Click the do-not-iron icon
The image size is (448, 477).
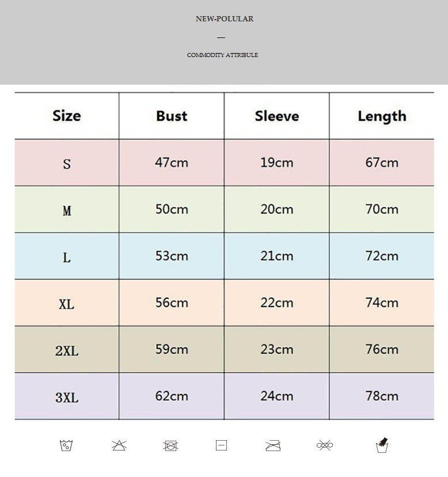pyautogui.click(x=273, y=445)
